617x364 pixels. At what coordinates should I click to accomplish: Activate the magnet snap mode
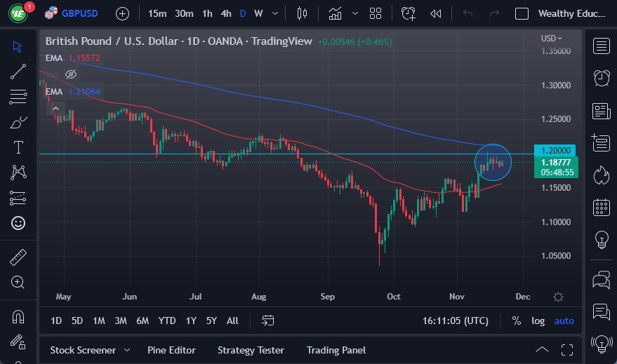coord(18,316)
